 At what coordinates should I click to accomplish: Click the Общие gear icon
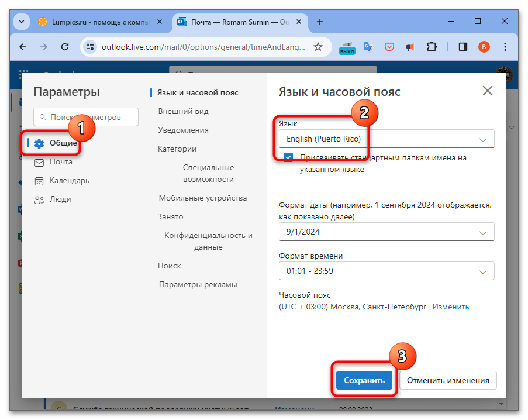click(x=39, y=143)
